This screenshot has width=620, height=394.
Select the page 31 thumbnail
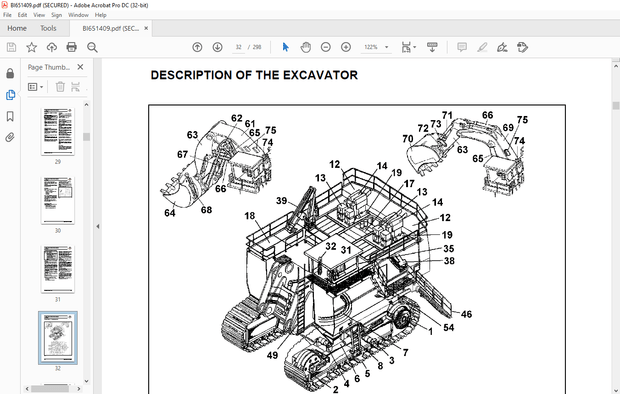58,269
